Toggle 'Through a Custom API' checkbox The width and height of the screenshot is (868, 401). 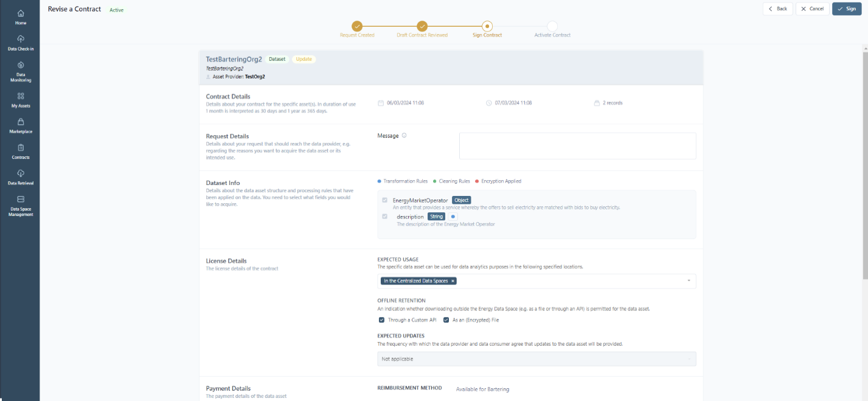[381, 320]
